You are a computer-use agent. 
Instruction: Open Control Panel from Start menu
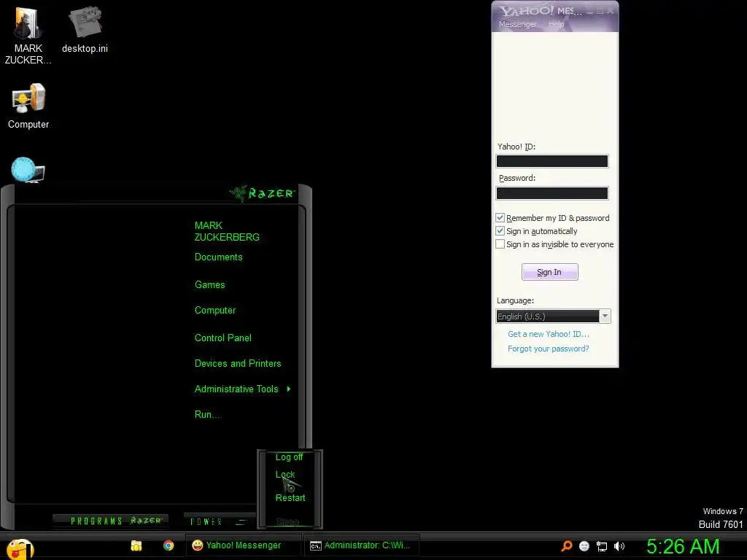pos(223,338)
